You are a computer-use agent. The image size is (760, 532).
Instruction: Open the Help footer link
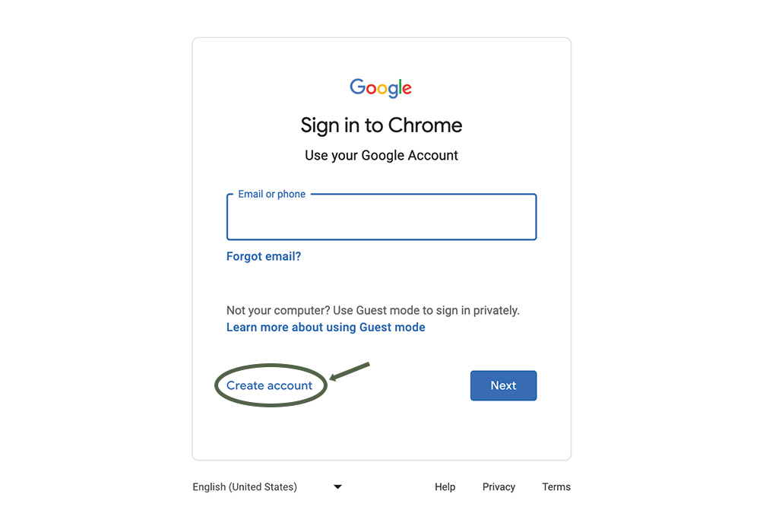coord(445,487)
